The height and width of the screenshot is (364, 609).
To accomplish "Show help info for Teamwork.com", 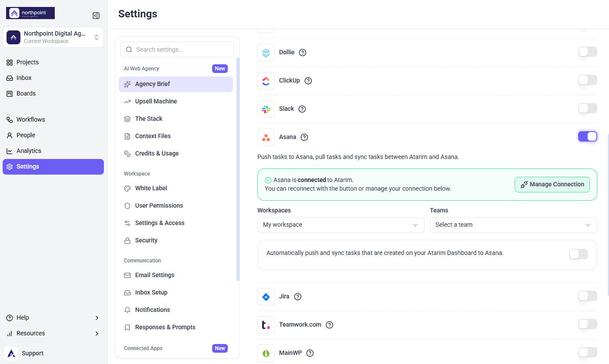I will (329, 325).
